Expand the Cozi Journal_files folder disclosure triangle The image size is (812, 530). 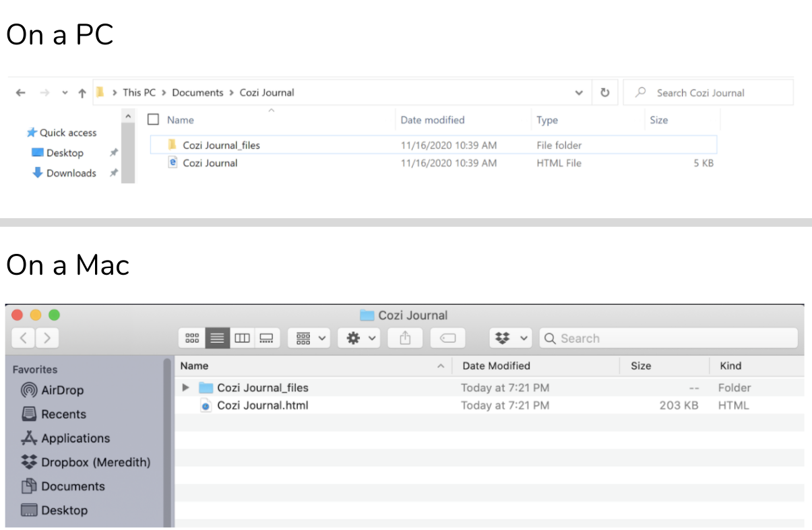186,388
